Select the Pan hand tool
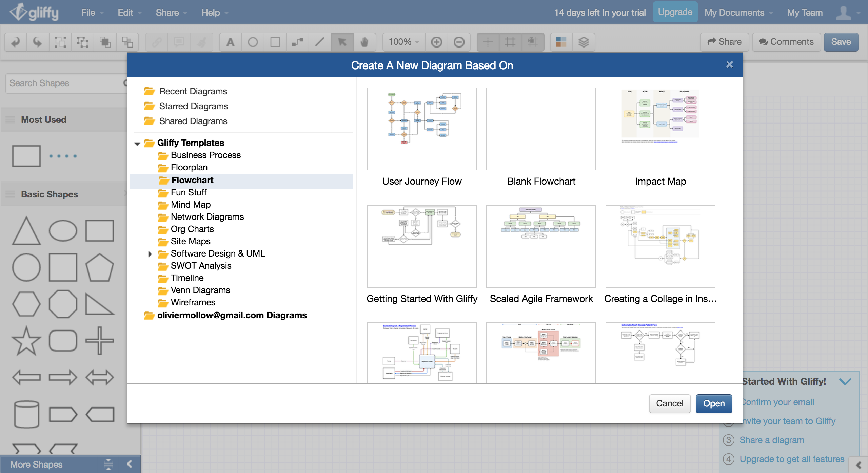The image size is (868, 473). pos(364,42)
